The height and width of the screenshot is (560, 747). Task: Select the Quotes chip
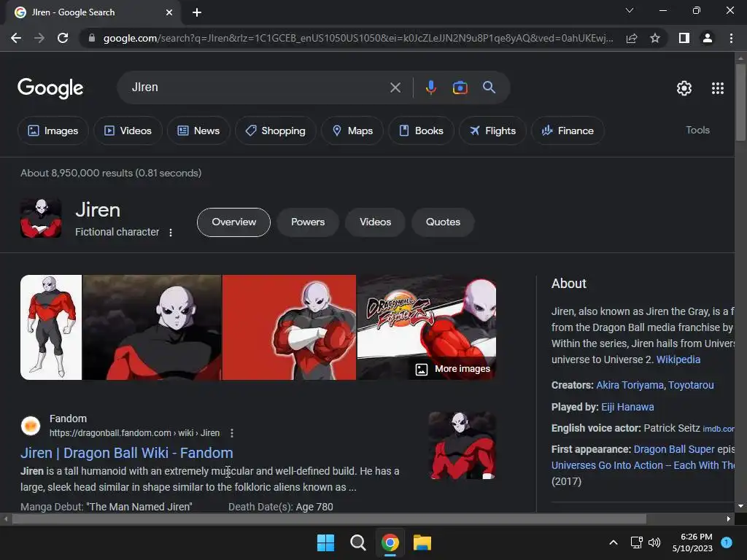(x=443, y=222)
